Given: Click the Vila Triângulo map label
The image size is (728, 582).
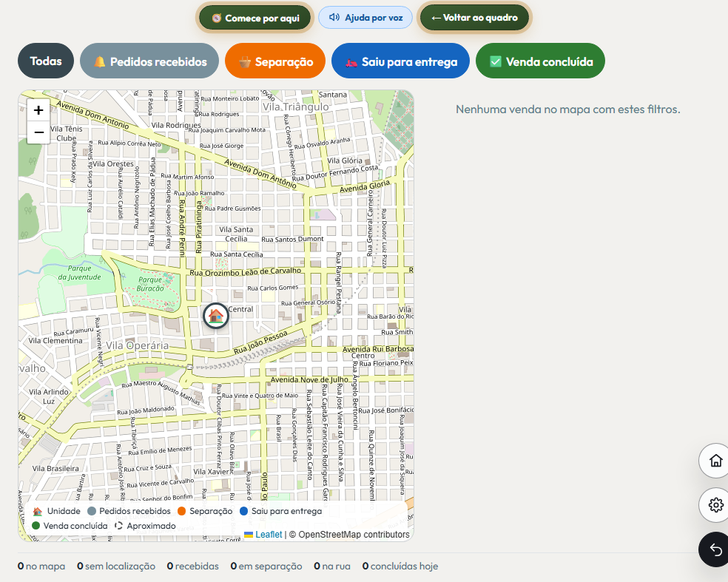Looking at the screenshot, I should coord(296,107).
